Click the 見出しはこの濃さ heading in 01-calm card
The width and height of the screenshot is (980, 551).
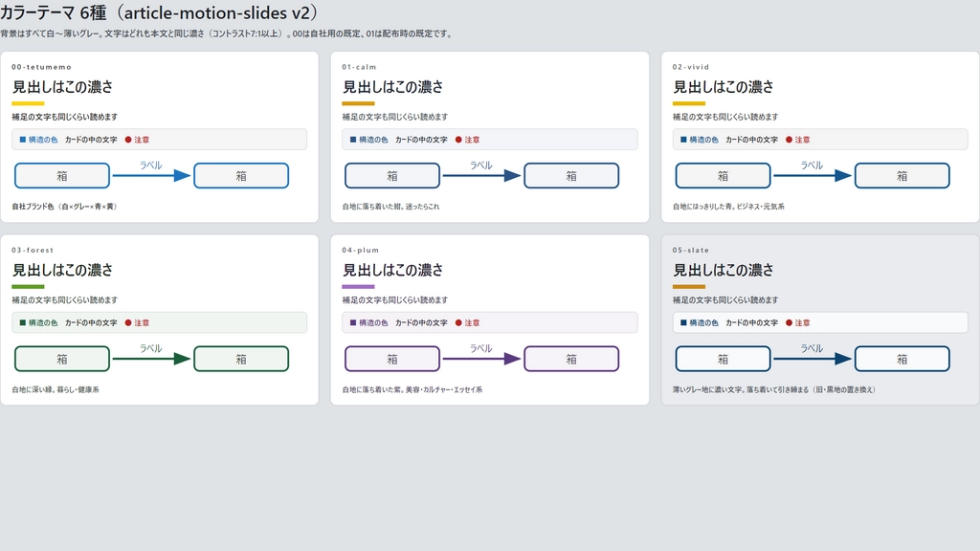(x=392, y=87)
